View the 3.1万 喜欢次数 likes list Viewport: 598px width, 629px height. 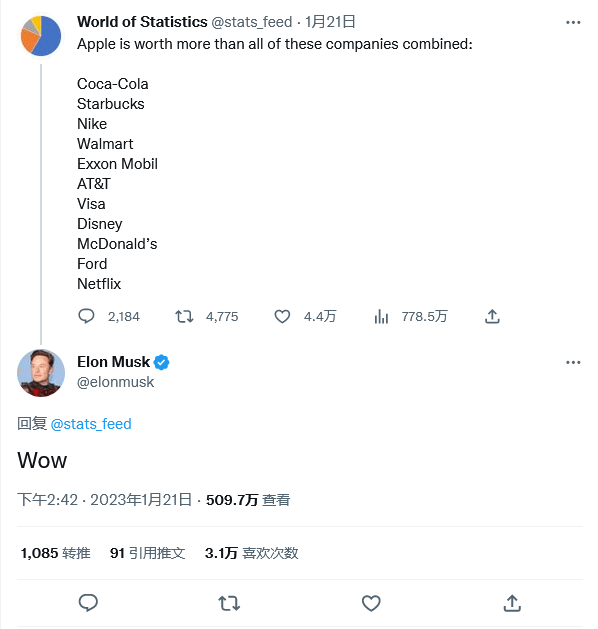click(251, 553)
